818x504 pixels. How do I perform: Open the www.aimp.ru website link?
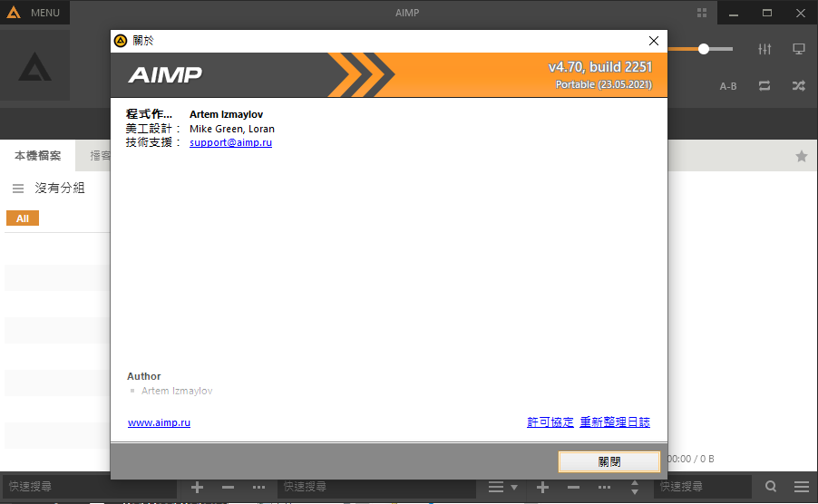click(x=159, y=422)
